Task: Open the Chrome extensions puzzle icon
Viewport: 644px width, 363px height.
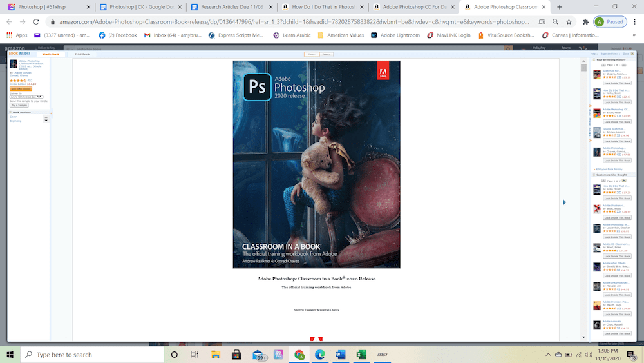Action: pos(585,22)
